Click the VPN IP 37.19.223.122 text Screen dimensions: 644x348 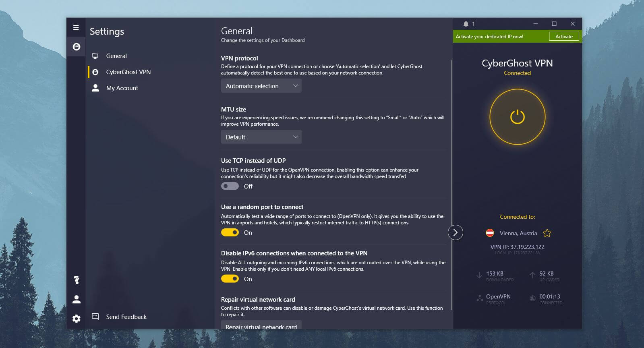[x=517, y=247]
